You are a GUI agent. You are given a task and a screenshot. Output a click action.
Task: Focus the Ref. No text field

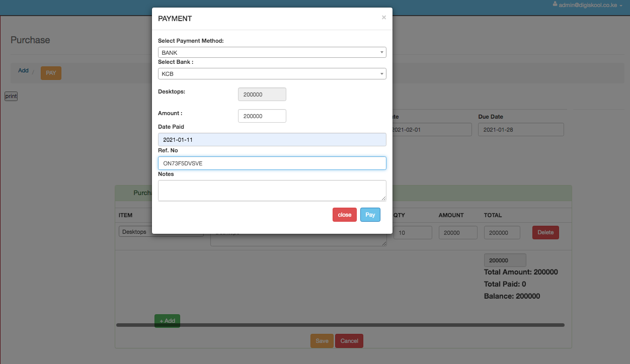(x=272, y=163)
